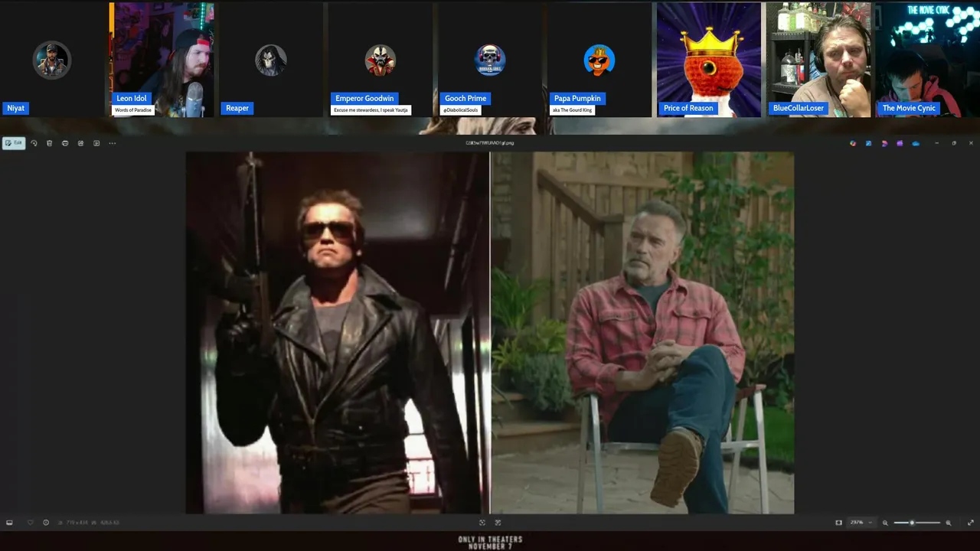980x551 pixels.
Task: Click the left leather-jacket photo in Photos viewer
Action: click(x=338, y=332)
